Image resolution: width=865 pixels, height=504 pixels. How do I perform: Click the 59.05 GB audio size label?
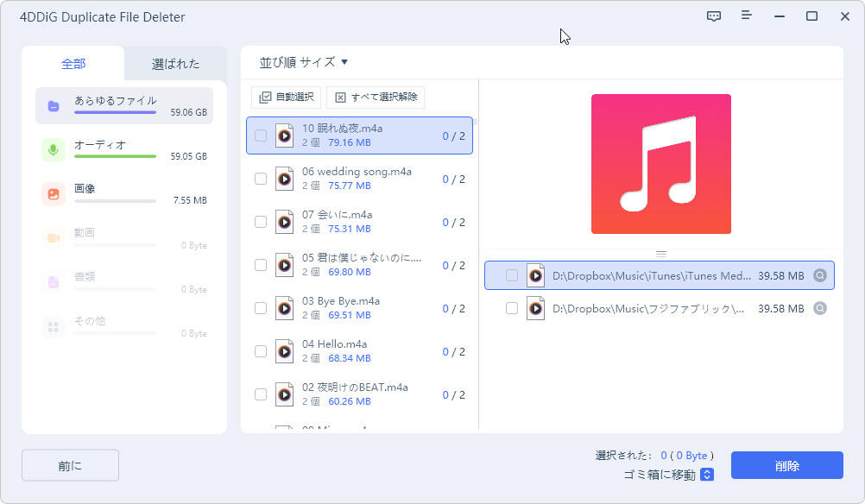[189, 156]
